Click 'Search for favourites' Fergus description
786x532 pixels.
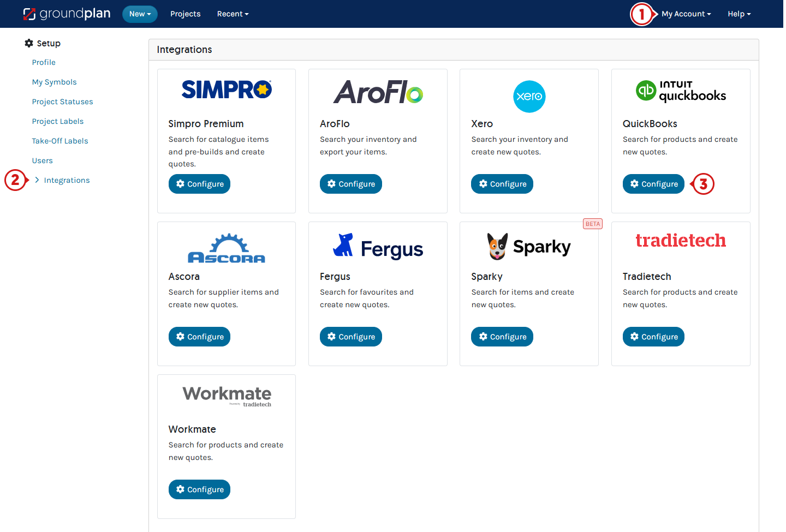click(x=367, y=298)
